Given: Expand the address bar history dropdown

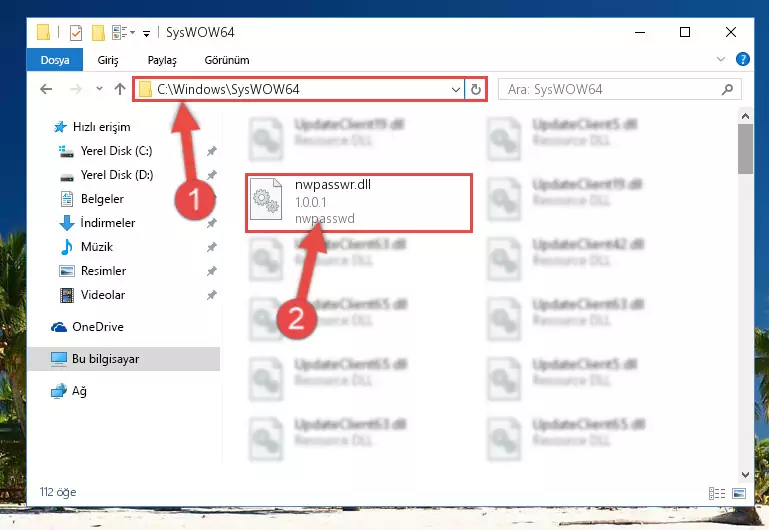Looking at the screenshot, I should coord(456,90).
